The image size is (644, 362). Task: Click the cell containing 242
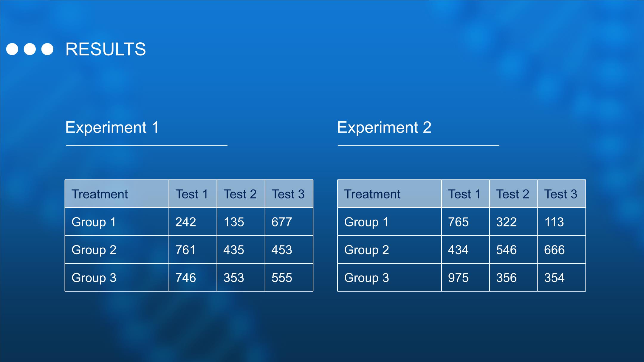pos(186,222)
